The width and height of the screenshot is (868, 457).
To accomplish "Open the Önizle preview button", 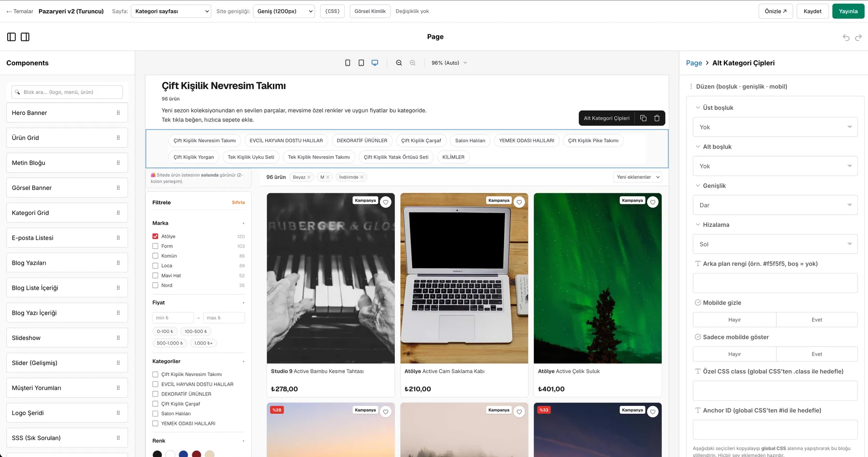I will (775, 11).
